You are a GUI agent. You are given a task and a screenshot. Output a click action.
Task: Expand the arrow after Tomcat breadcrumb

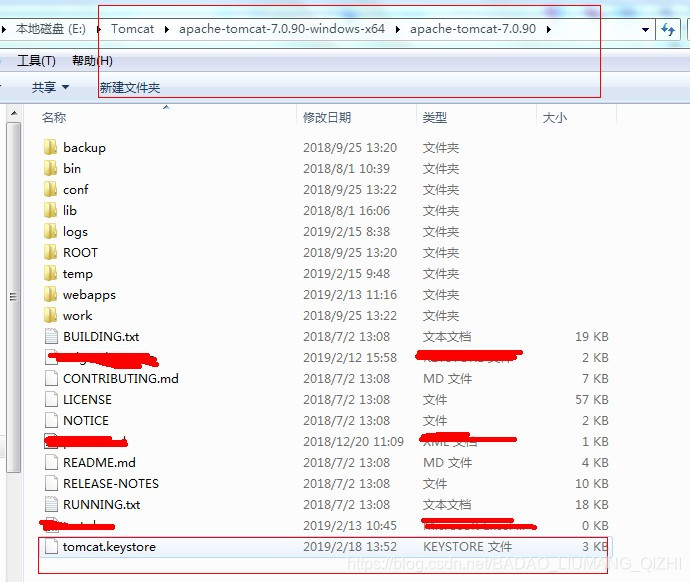(x=166, y=29)
